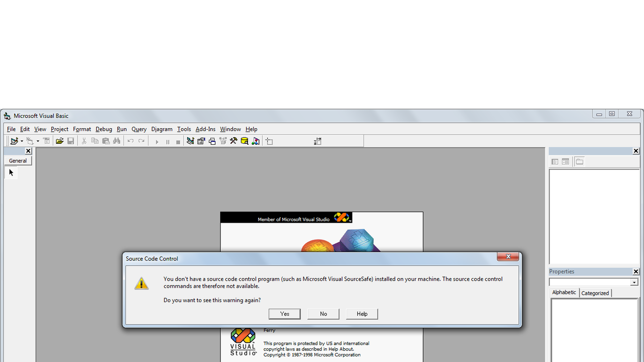Image resolution: width=644 pixels, height=362 pixels.
Task: Click the Start run triangle button
Action: coord(157,142)
